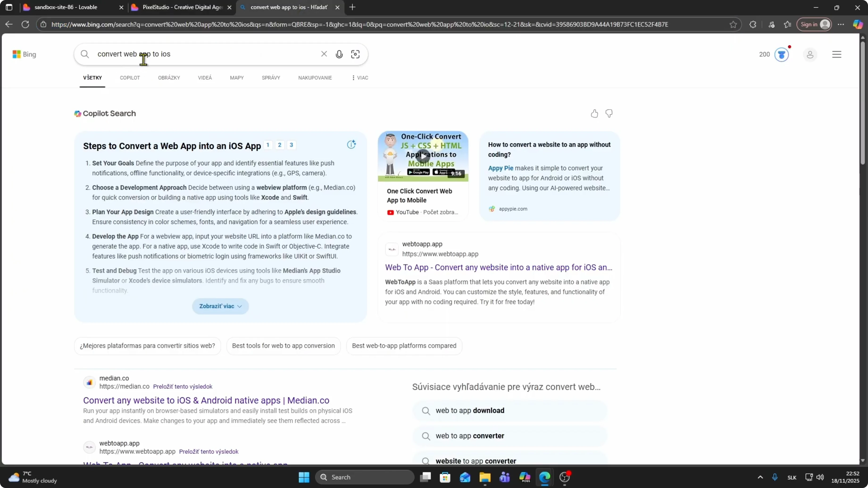This screenshot has height=488, width=868.
Task: Open the tab actions menu icon
Action: [9, 7]
